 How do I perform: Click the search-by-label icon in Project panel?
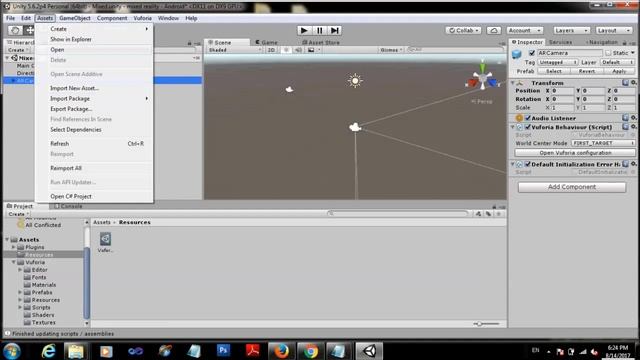tap(489, 214)
